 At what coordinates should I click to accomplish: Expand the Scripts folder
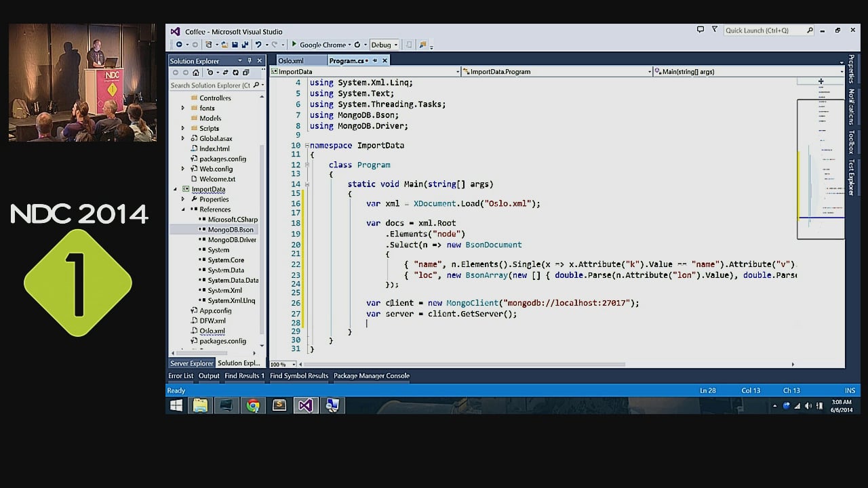(182, 128)
